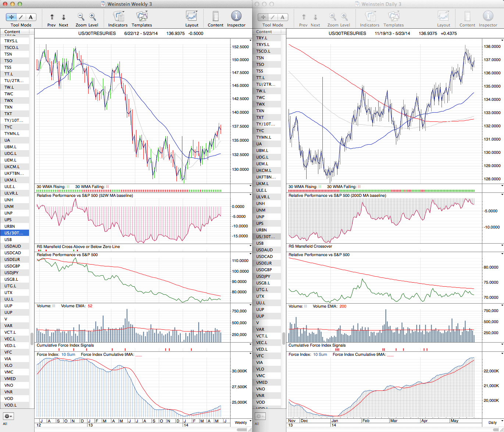Zoom out the Weekly chart with minus magnifier
The height and width of the screenshot is (432, 504).
pos(81,17)
